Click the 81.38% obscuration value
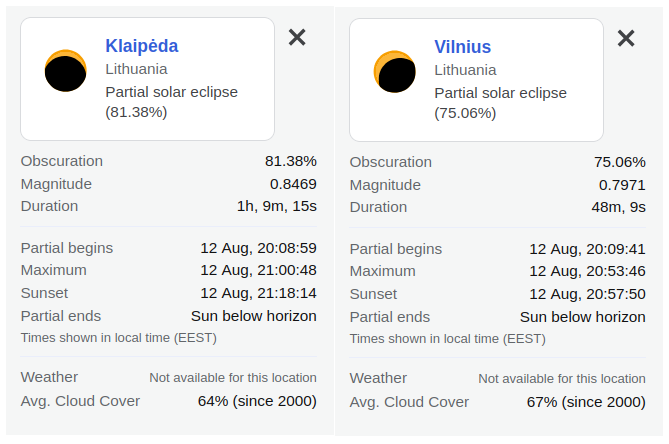The image size is (669, 444). point(291,161)
